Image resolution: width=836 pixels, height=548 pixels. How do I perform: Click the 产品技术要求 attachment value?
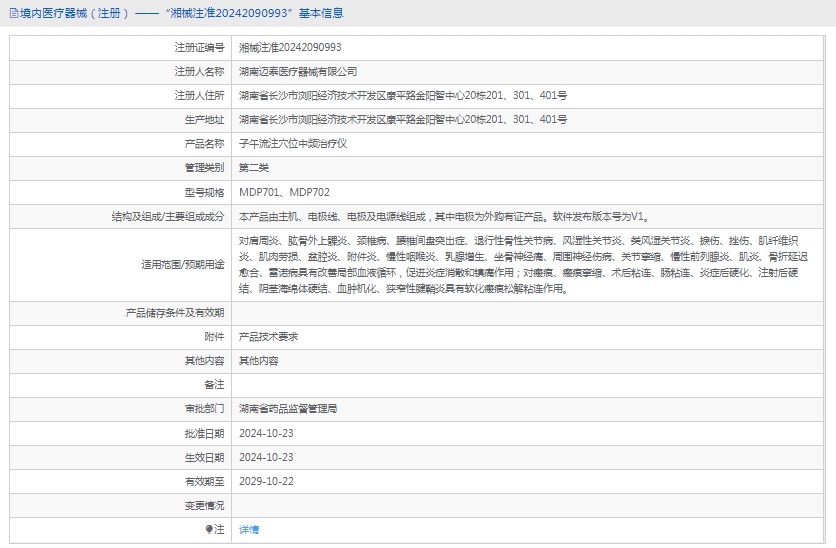tap(268, 337)
